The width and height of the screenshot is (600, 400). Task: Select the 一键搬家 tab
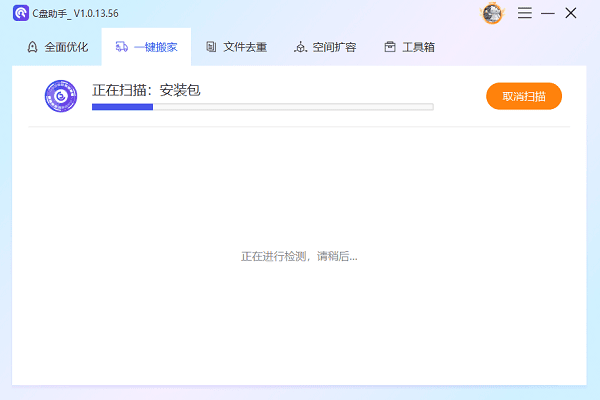pyautogui.click(x=146, y=47)
